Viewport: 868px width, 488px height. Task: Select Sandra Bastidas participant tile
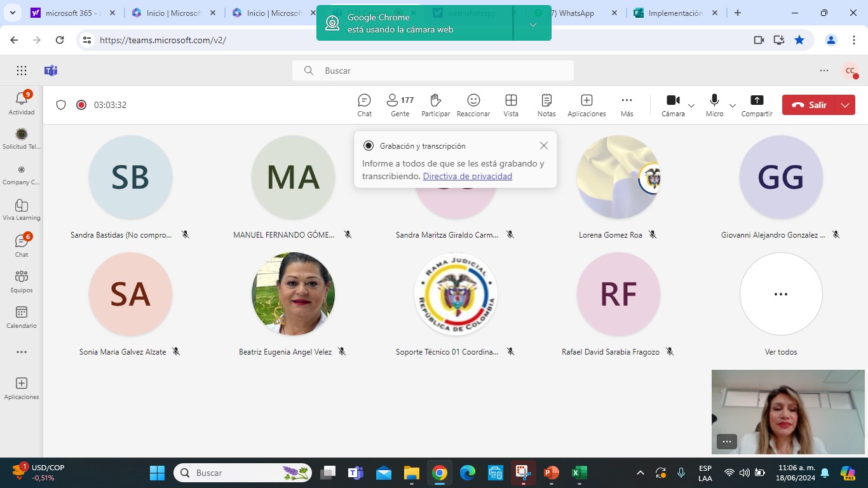pos(130,187)
